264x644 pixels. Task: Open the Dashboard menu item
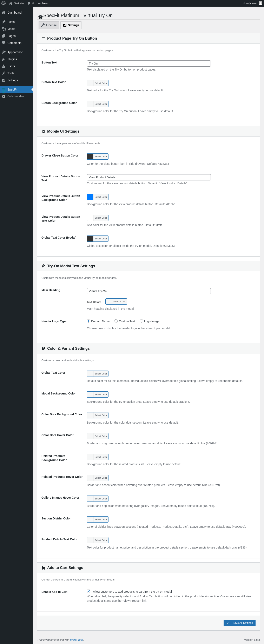click(14, 13)
